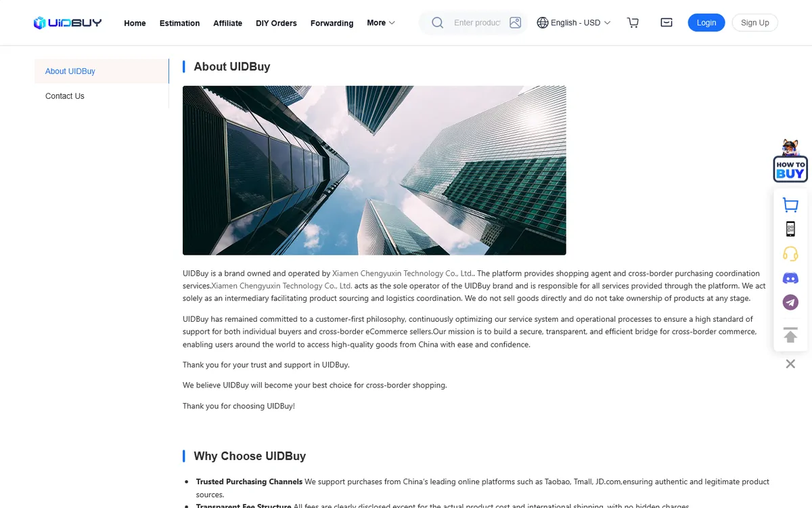
Task: Open the DIY Orders menu item
Action: (276, 23)
